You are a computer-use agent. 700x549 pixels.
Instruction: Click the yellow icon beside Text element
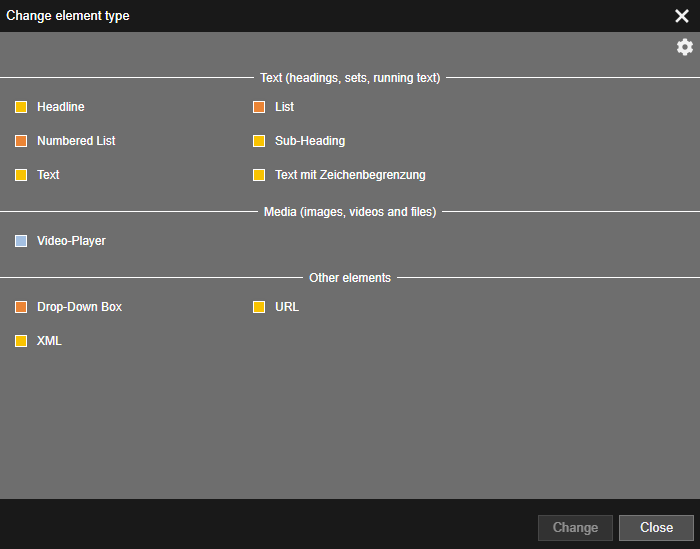click(x=21, y=175)
